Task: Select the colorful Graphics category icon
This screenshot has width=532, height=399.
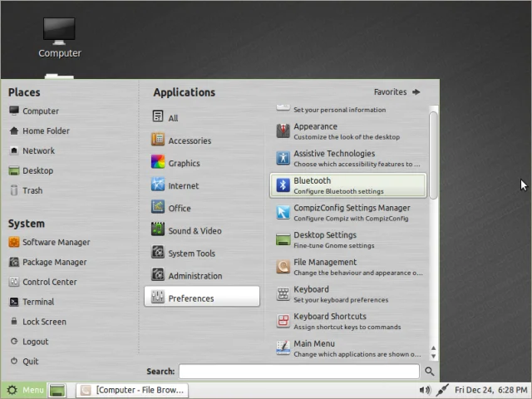Action: [x=158, y=162]
